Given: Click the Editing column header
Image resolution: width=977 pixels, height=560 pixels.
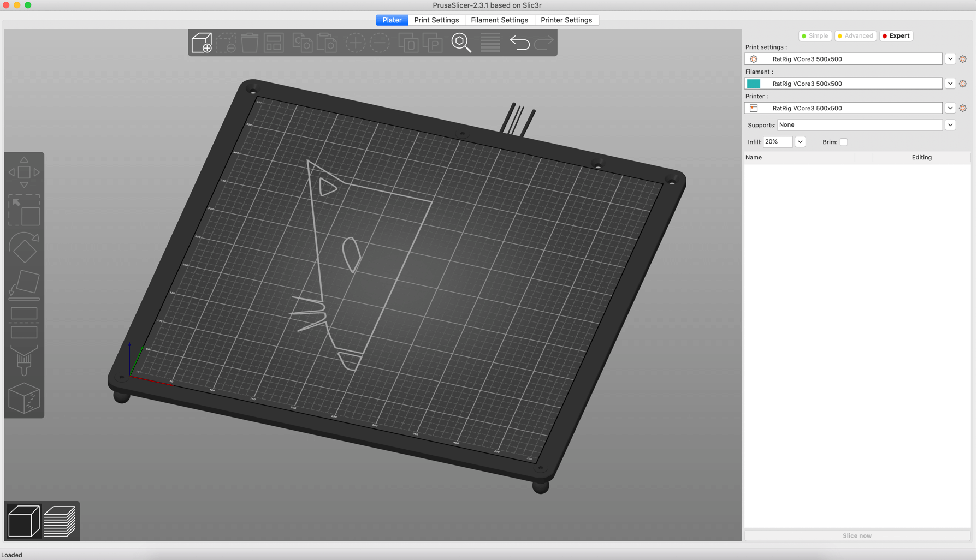Looking at the screenshot, I should pyautogui.click(x=921, y=157).
